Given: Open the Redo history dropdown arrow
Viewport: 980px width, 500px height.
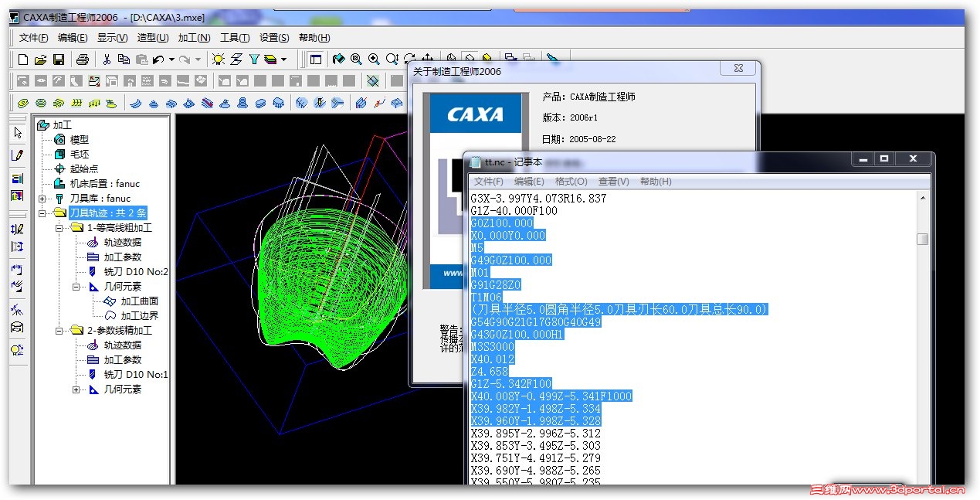Looking at the screenshot, I should point(198,60).
